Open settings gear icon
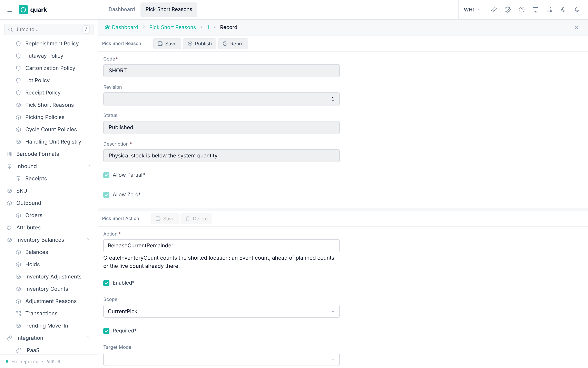 508,10
